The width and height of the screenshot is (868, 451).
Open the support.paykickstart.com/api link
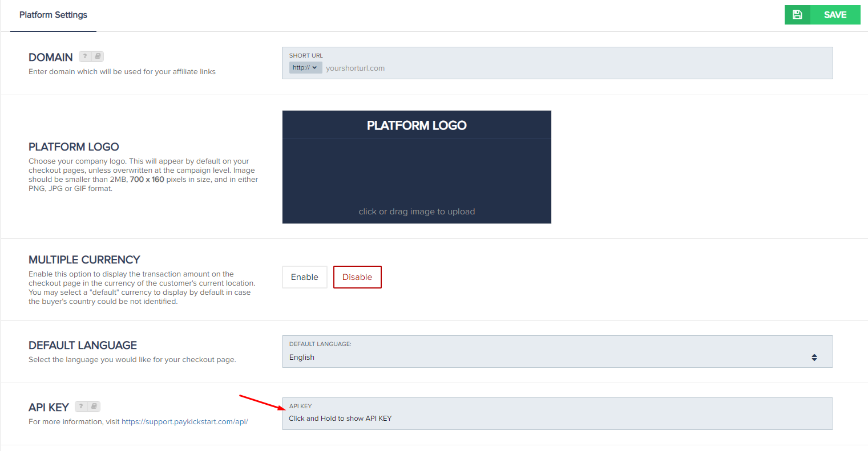184,422
